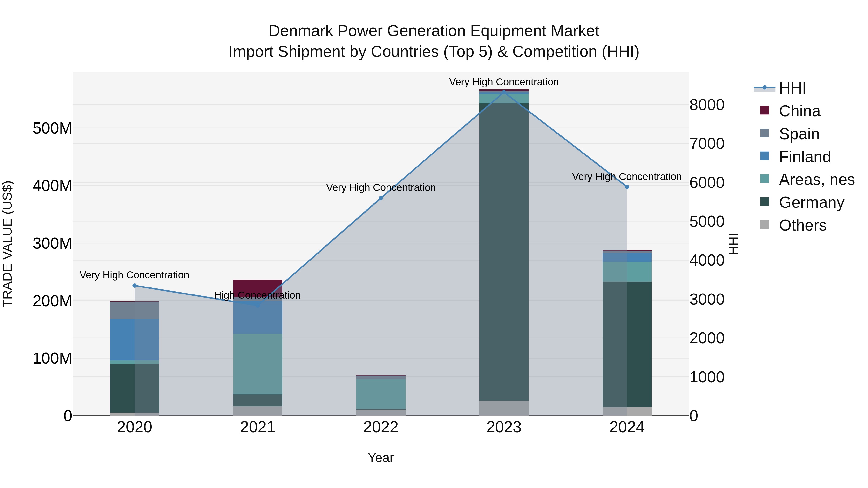This screenshot has height=488, width=868.
Task: Click the 500M y-axis tick label
Action: 52,128
